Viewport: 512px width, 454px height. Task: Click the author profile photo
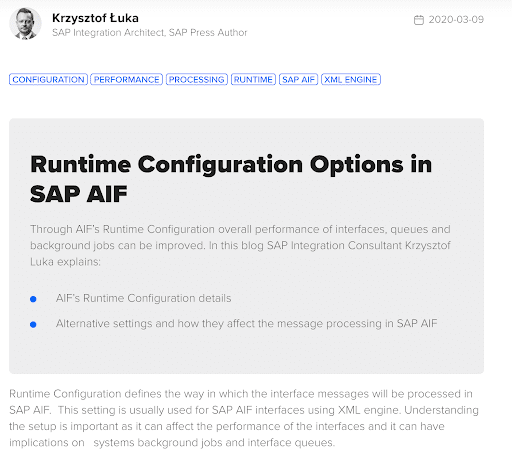[25, 24]
